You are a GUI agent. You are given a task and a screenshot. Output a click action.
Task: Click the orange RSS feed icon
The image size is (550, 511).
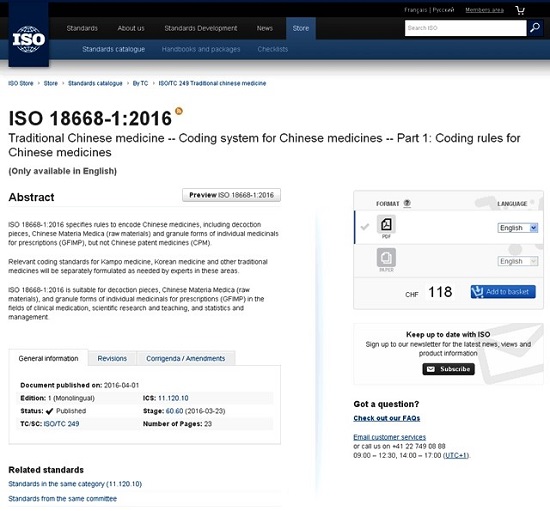(x=179, y=112)
